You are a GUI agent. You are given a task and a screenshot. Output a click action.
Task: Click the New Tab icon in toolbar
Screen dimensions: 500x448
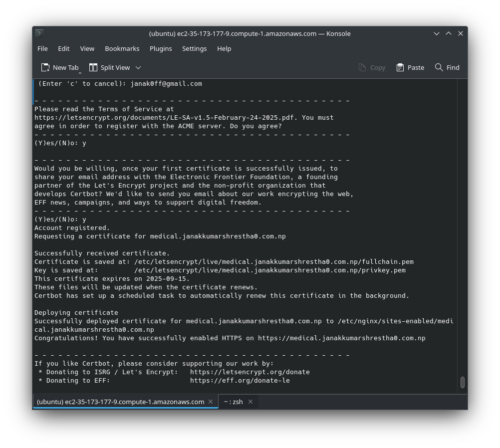pos(45,67)
